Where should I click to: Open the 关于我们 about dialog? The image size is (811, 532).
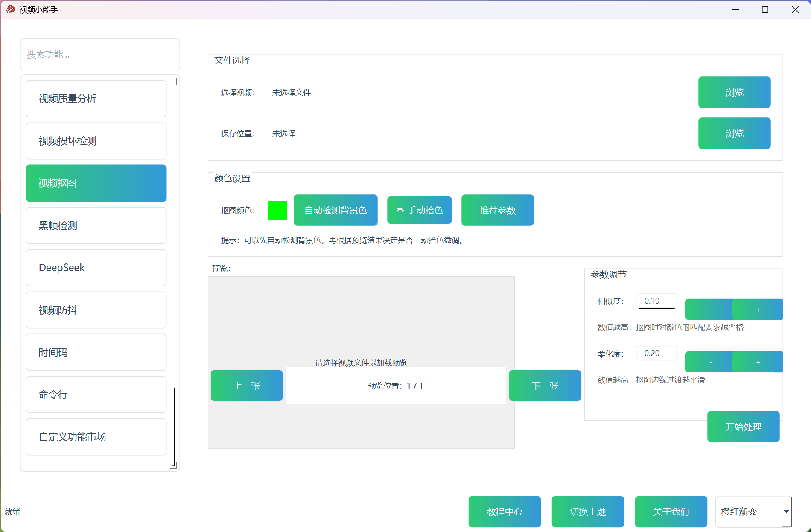point(671,512)
